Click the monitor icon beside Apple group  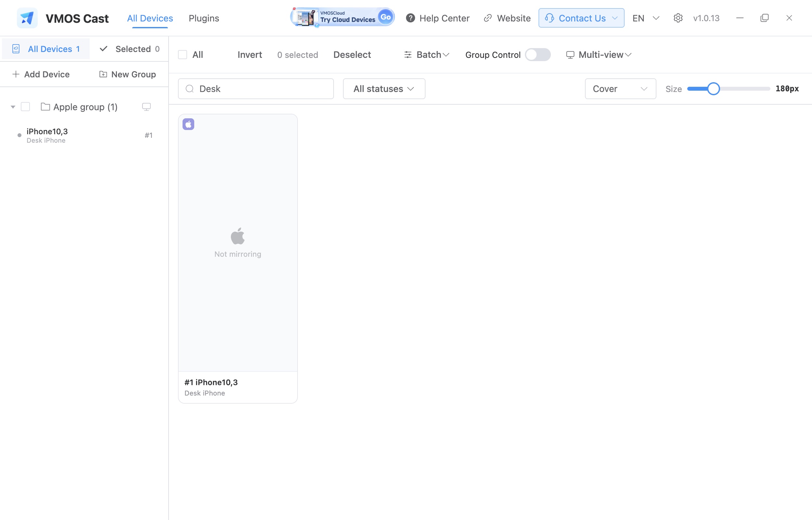146,107
